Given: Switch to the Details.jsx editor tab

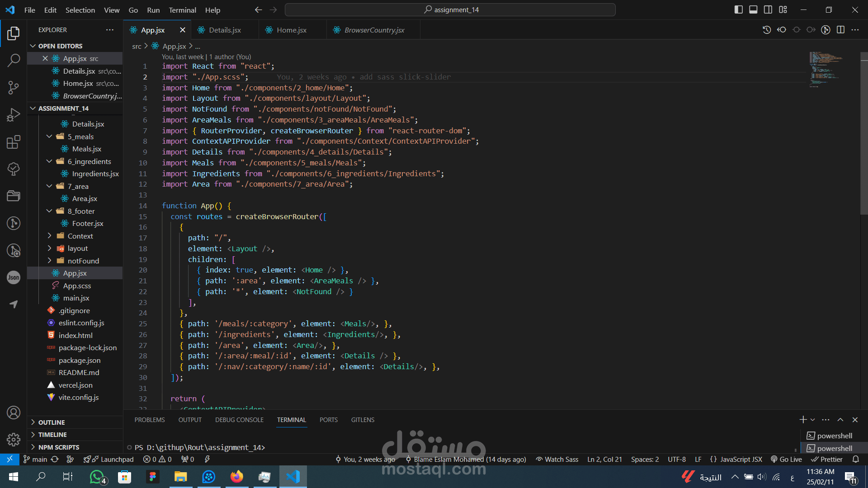Looking at the screenshot, I should click(225, 30).
